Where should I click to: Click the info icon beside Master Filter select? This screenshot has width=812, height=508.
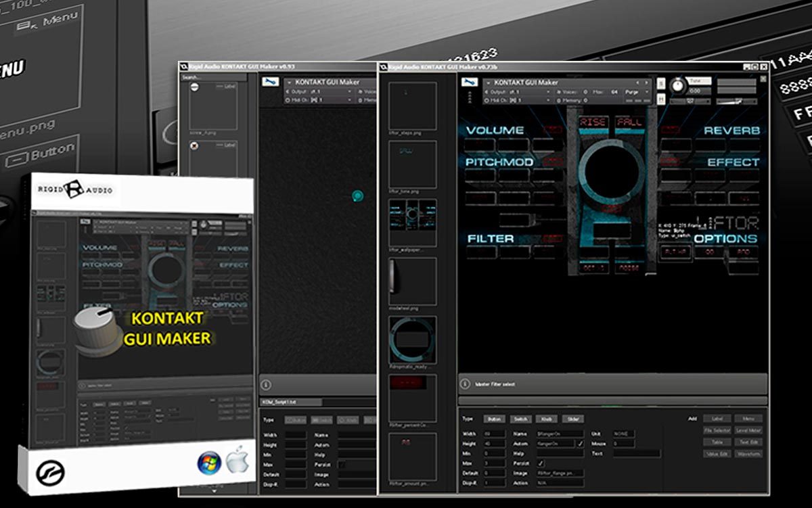[465, 384]
